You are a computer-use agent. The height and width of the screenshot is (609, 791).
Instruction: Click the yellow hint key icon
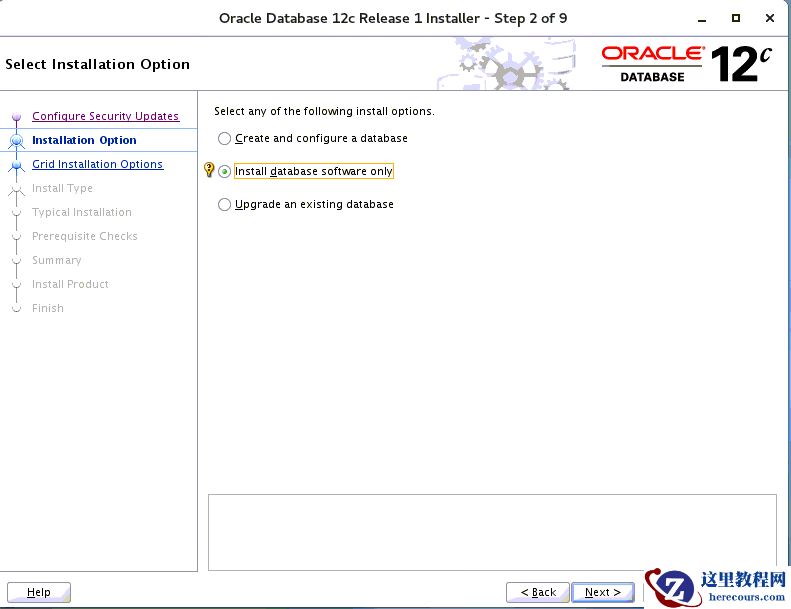point(209,170)
